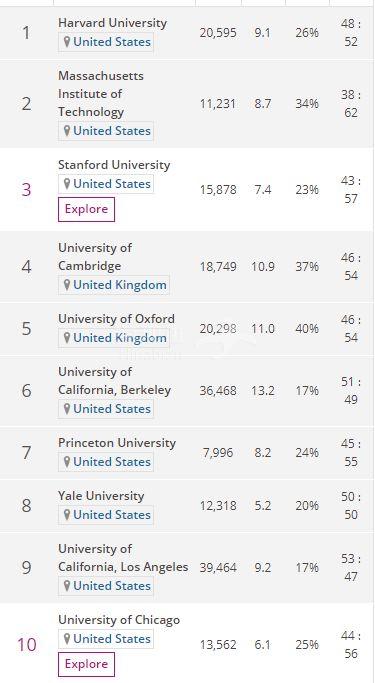Click the location pin icon under Harvard University
The width and height of the screenshot is (375, 683).
point(67,42)
